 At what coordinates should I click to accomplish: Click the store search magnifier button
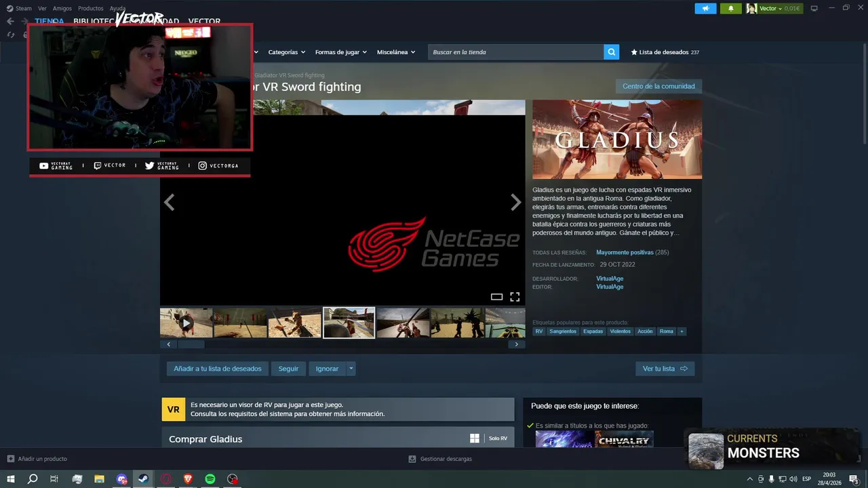612,52
